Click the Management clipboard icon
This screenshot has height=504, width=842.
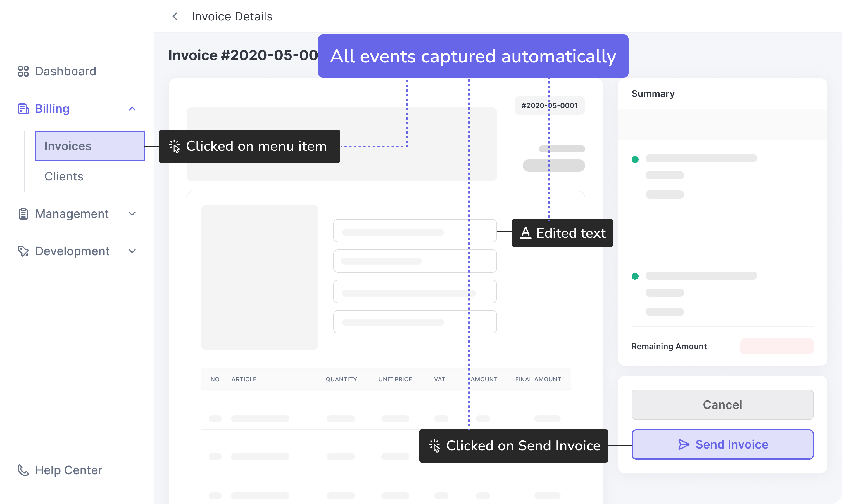(23, 214)
